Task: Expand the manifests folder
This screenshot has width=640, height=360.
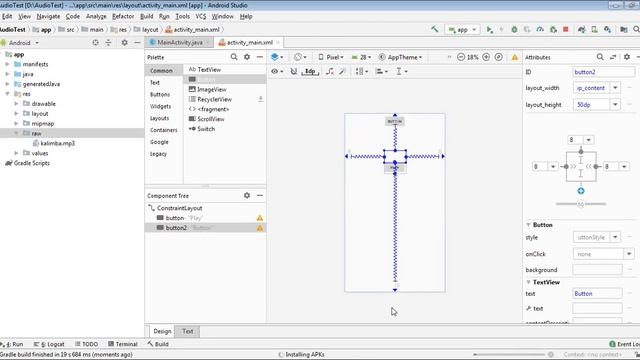Action: [x=7, y=64]
